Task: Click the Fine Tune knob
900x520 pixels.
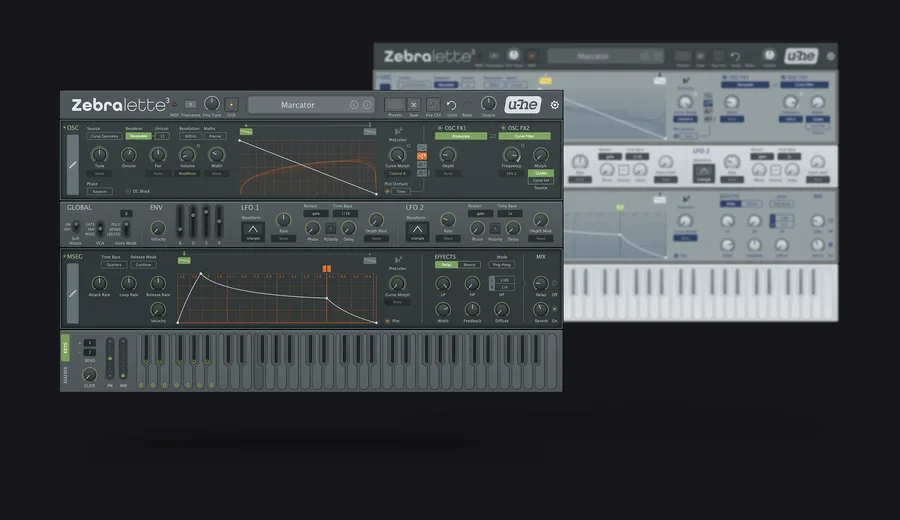Action: pyautogui.click(x=212, y=104)
